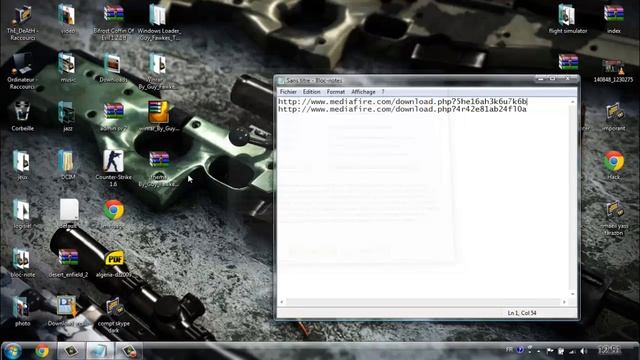
Task: Select the 140848_1230275 media file icon
Action: [613, 70]
